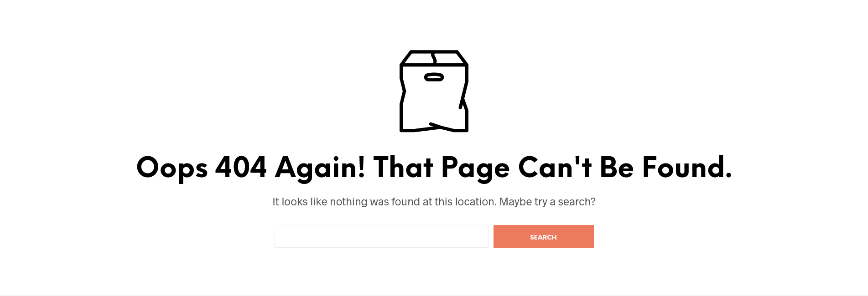Click the word 'Oops' in the heading

point(172,169)
